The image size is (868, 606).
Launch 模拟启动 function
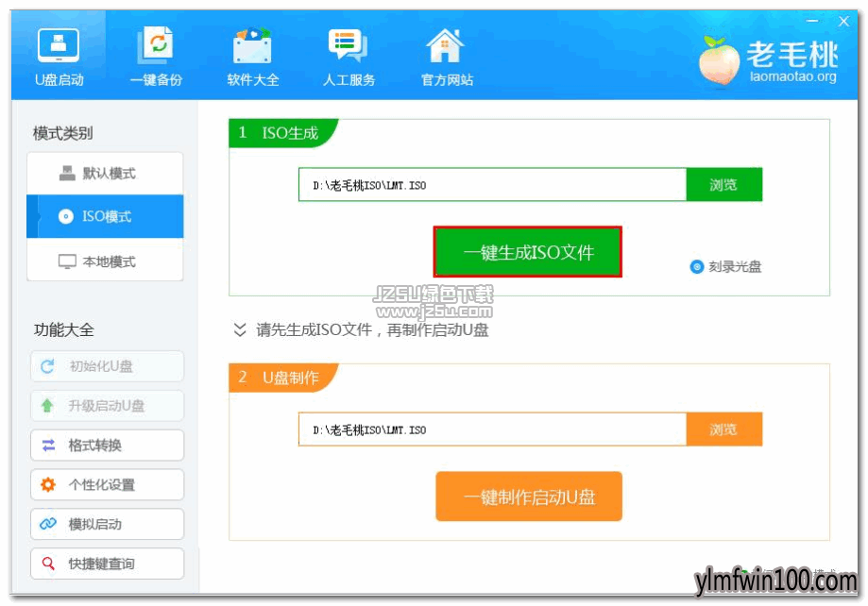pyautogui.click(x=108, y=524)
